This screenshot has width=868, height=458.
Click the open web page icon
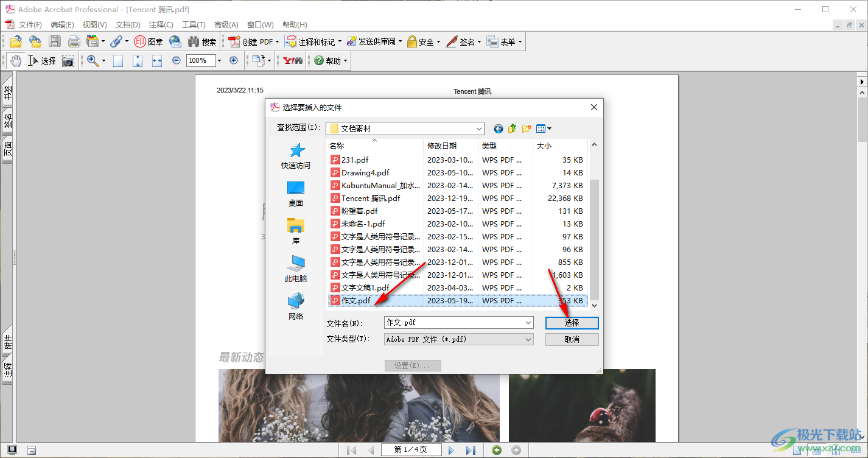point(35,41)
